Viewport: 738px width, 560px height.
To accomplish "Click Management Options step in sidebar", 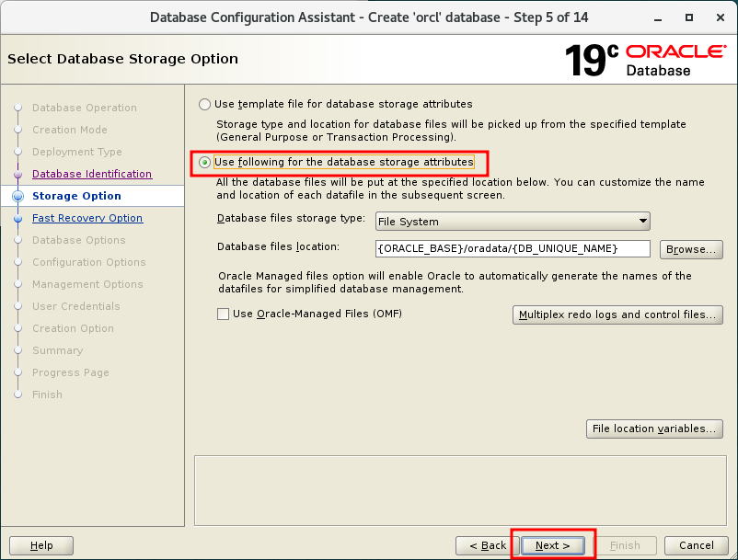I will click(87, 284).
